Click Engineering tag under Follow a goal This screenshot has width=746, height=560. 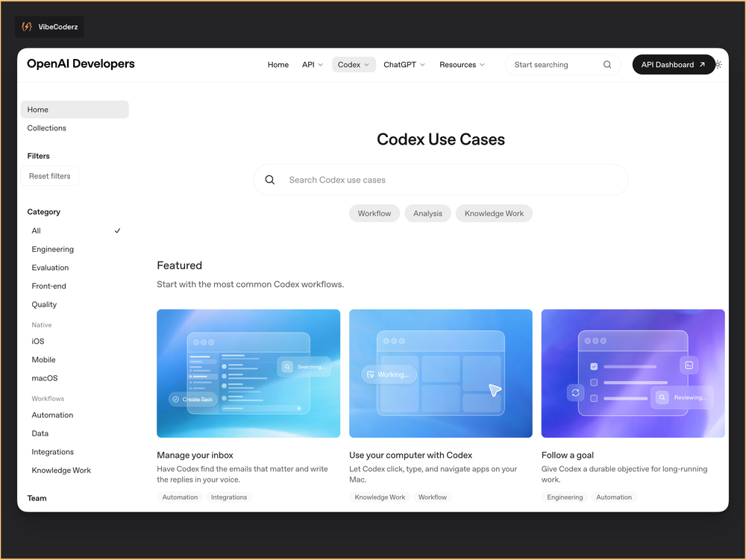tap(565, 497)
